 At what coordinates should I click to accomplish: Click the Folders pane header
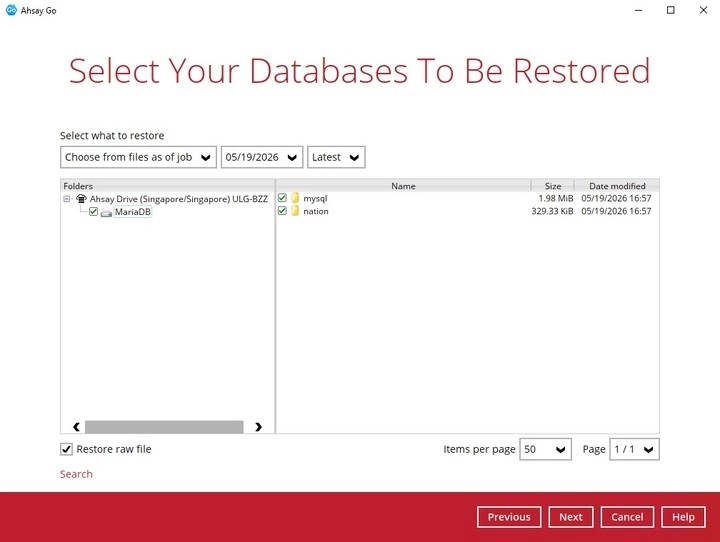[x=168, y=186]
